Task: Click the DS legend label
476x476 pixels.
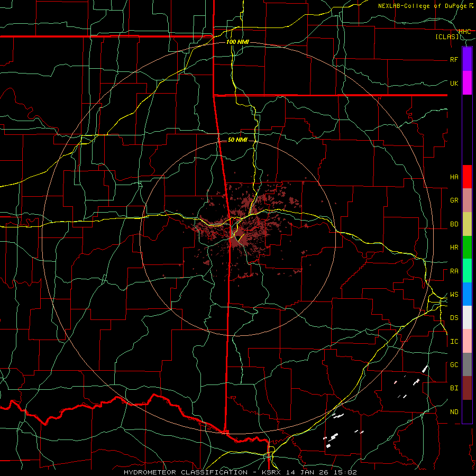Action: [x=454, y=318]
